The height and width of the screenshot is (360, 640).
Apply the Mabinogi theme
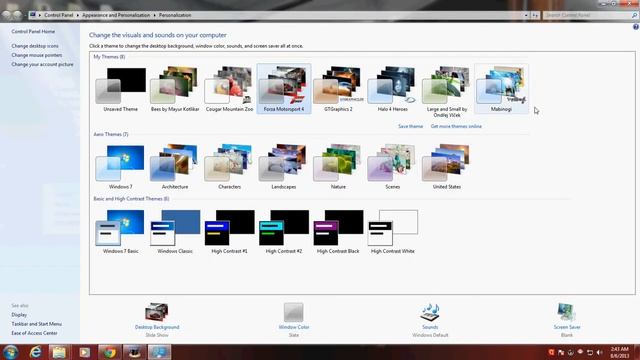click(x=501, y=89)
